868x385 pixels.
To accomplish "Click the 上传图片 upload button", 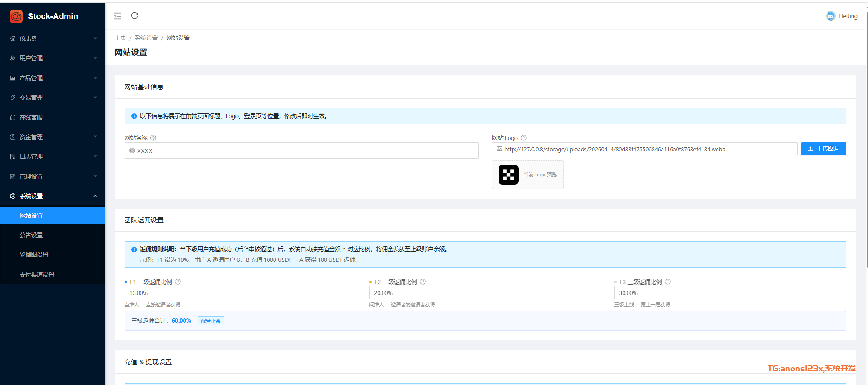I will [x=823, y=149].
